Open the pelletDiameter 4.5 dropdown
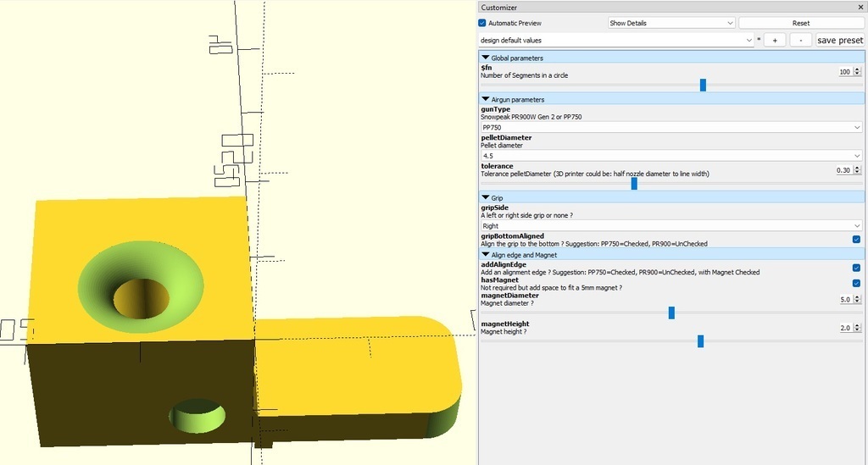 coord(671,156)
